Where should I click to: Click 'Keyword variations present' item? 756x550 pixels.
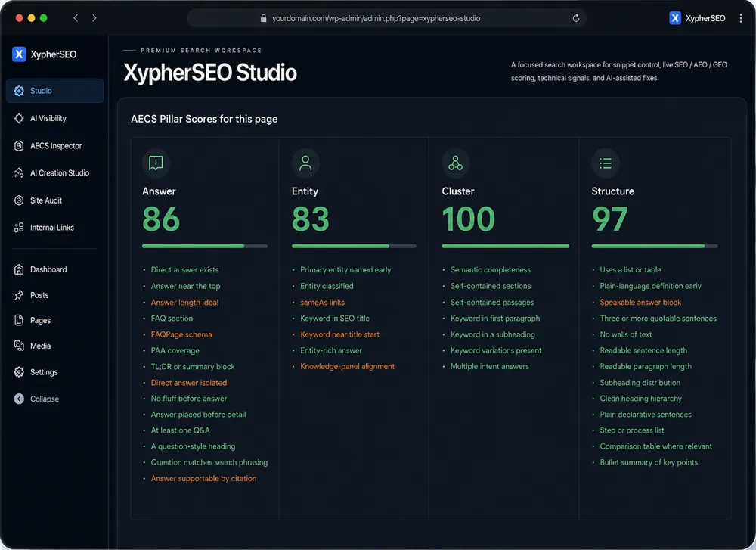tap(496, 350)
